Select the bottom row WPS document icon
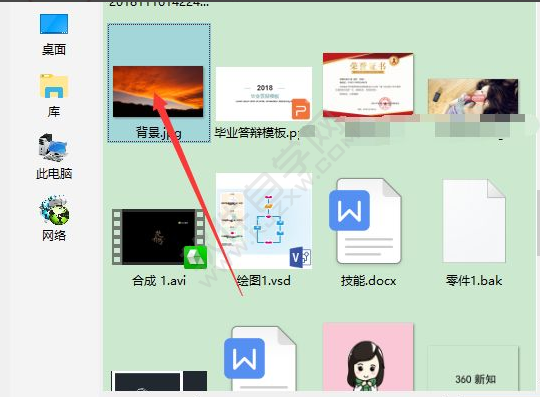 260,358
